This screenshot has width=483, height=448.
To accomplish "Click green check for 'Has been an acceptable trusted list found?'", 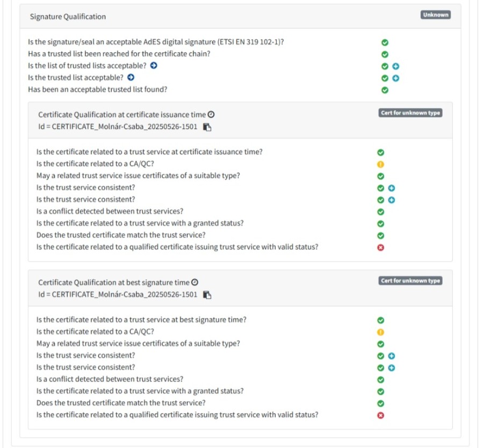I will click(x=385, y=90).
